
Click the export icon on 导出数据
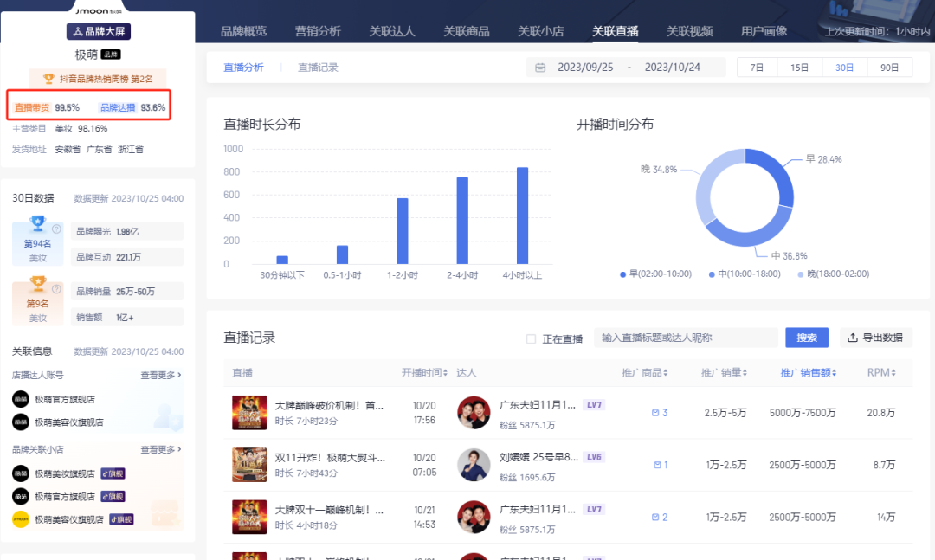pos(853,338)
